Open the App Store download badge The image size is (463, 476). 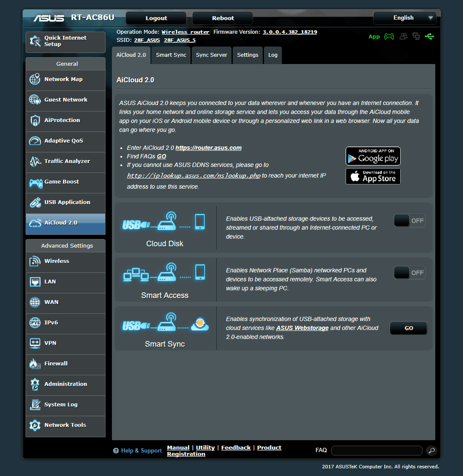(373, 177)
